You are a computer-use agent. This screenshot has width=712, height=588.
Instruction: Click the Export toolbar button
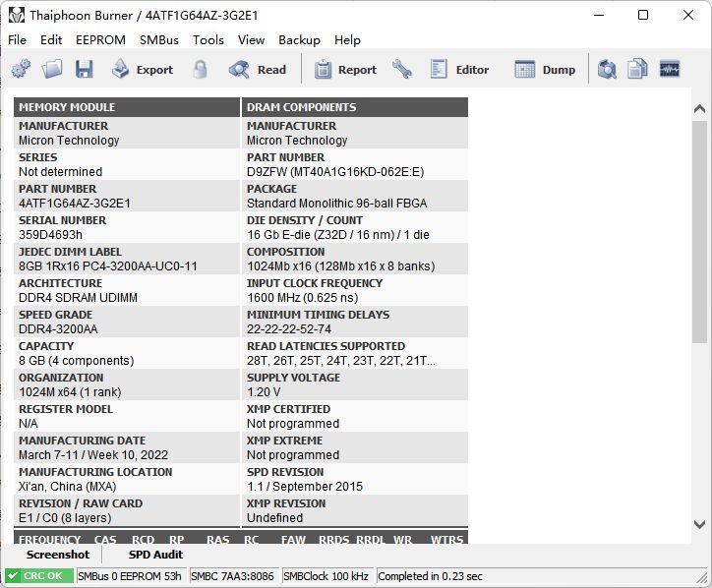143,70
